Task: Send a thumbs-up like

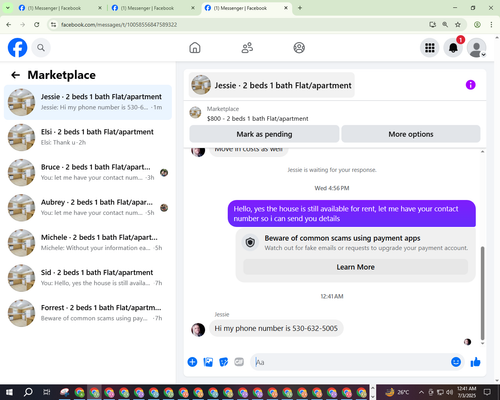Action: 475,362
